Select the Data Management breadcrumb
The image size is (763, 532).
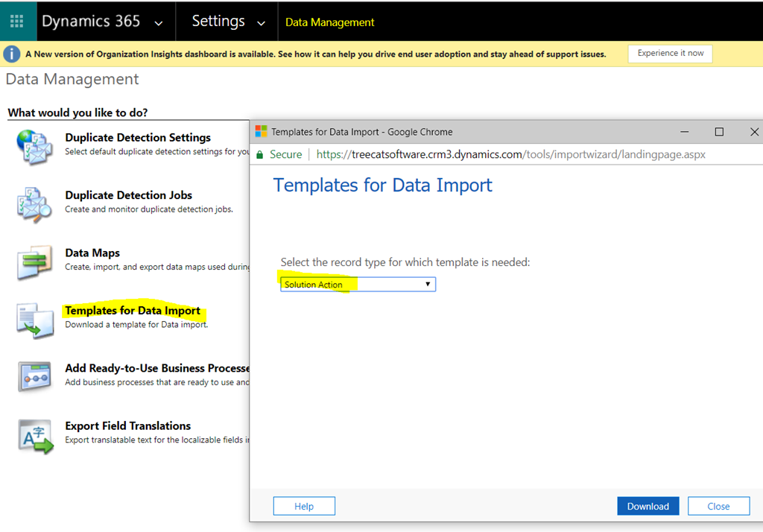tap(329, 22)
